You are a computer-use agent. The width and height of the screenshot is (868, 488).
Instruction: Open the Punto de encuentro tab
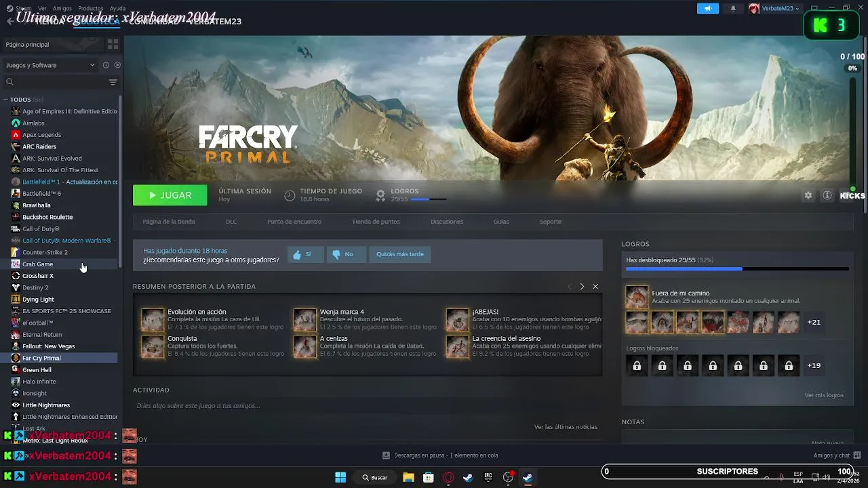[x=294, y=222]
